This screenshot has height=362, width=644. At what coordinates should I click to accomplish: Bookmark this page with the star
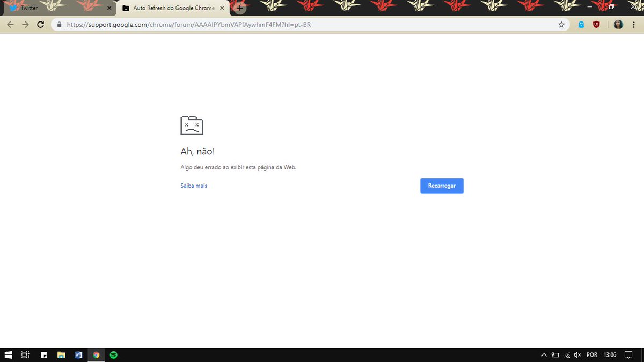click(561, 25)
